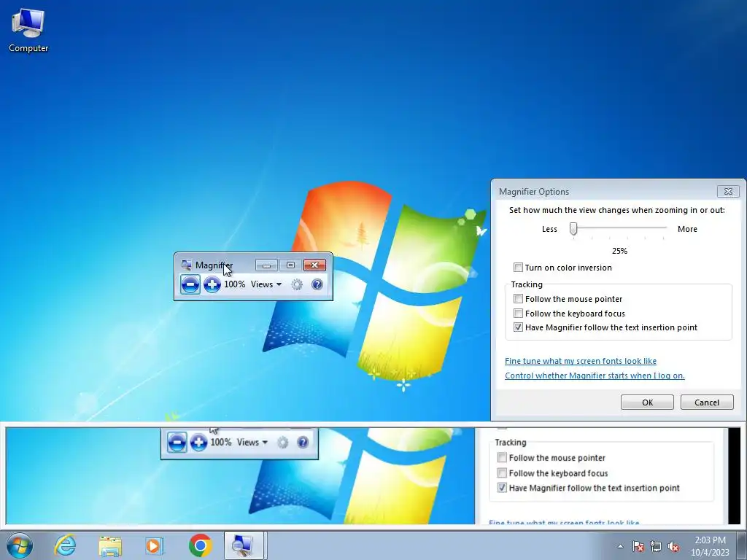Check Follow the mouse pointer
Viewport: 747px width, 560px height.
(518, 299)
